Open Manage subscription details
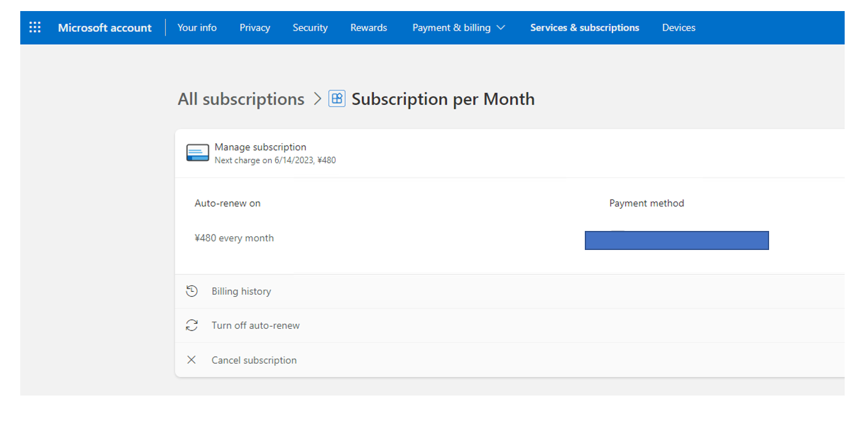The width and height of the screenshot is (868, 441). pyautogui.click(x=260, y=147)
